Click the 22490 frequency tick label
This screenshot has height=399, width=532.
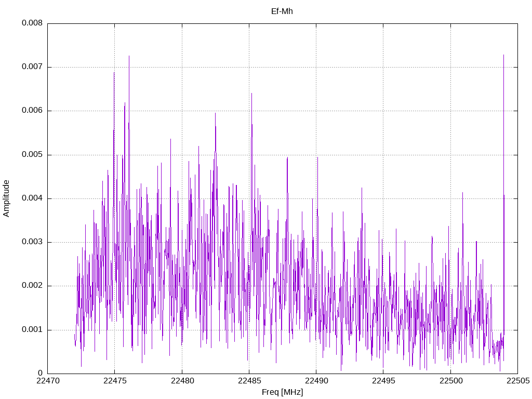316,381
